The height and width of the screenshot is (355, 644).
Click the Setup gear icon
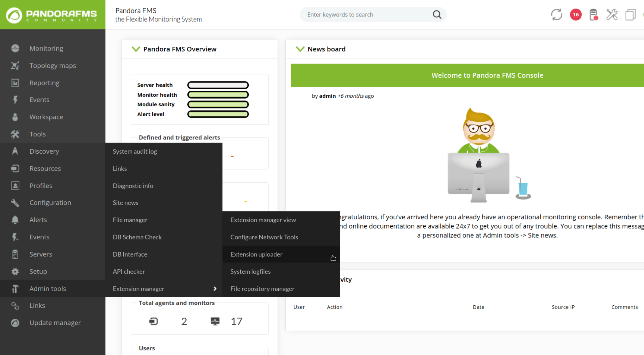point(15,271)
